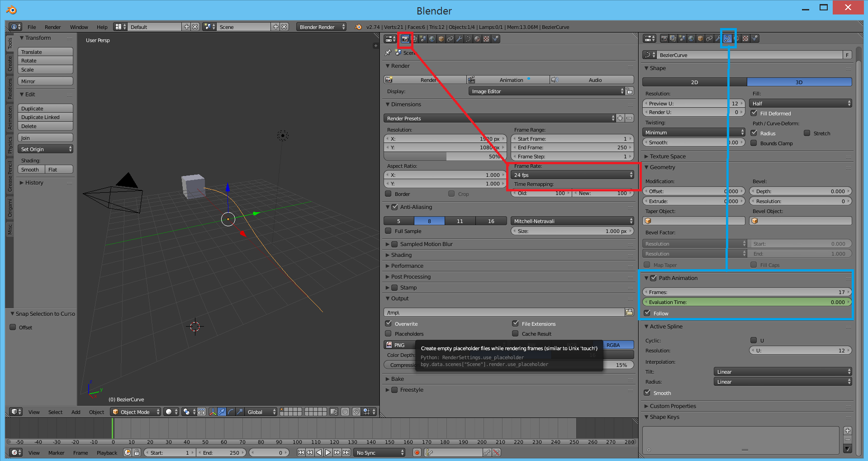This screenshot has width=868, height=461.
Task: Open Object properties cube tab in middle panel
Action: click(x=441, y=39)
